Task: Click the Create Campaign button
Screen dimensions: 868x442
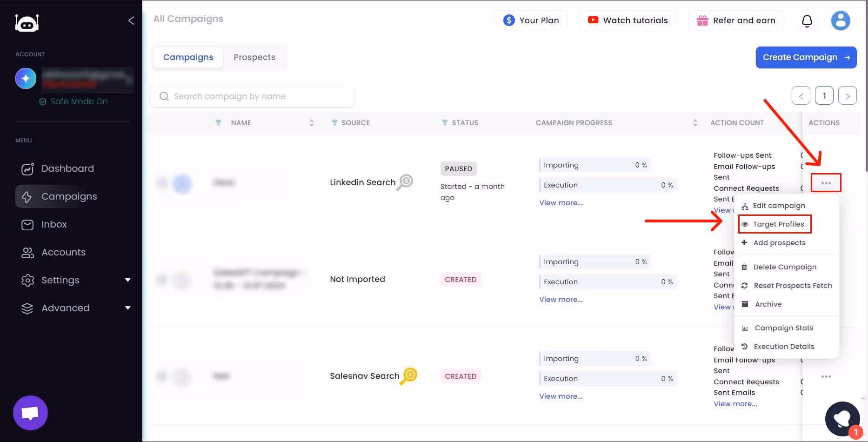Action: click(806, 57)
